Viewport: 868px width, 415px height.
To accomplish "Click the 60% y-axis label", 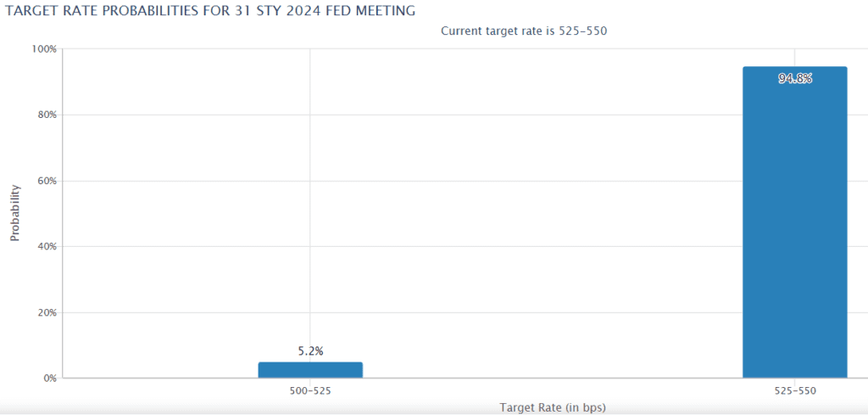I will coord(45,181).
